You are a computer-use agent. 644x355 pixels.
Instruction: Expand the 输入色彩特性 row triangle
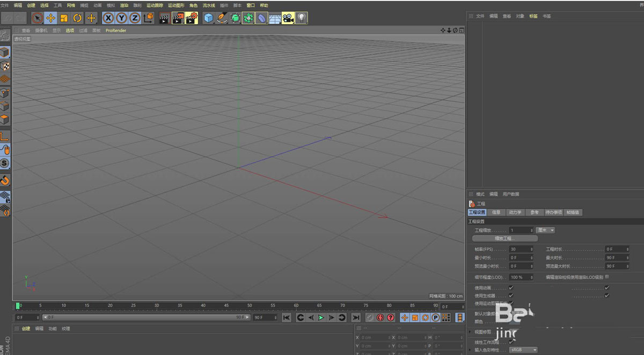pyautogui.click(x=470, y=350)
